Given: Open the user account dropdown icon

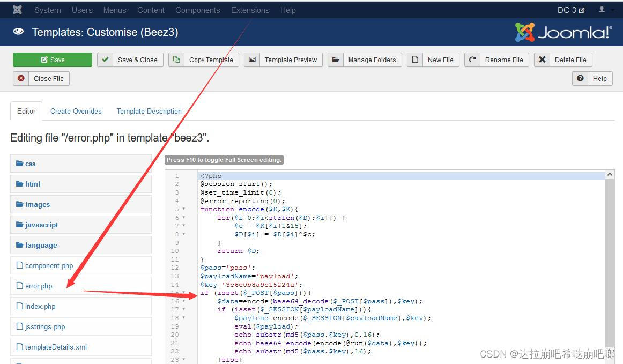Looking at the screenshot, I should point(602,10).
